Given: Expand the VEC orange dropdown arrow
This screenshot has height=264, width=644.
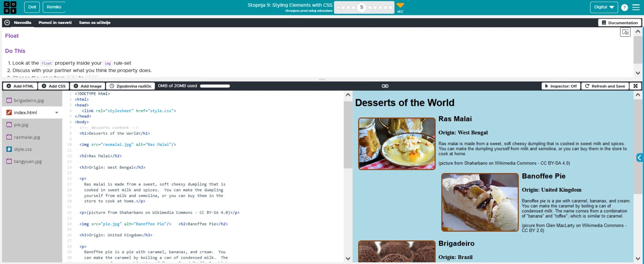Looking at the screenshot, I should click(400, 5).
